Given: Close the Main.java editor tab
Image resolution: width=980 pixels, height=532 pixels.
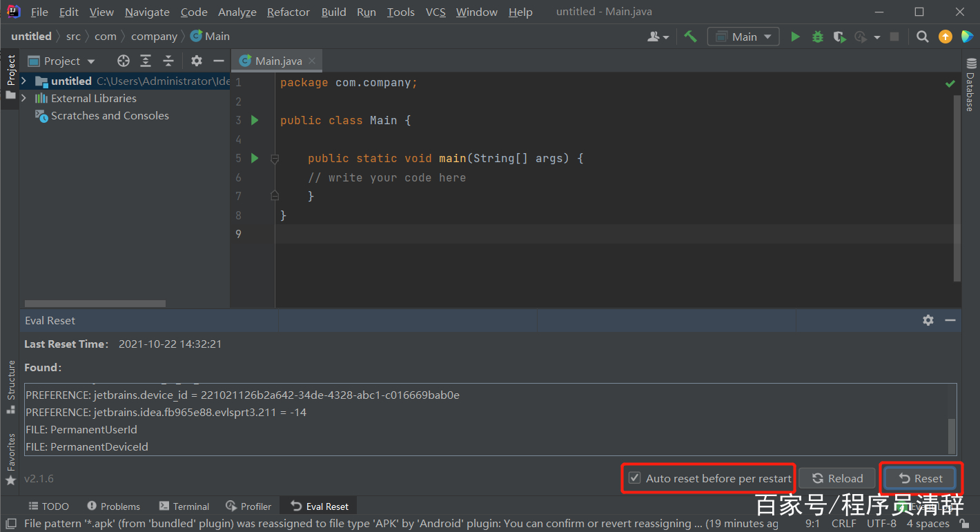Looking at the screenshot, I should point(312,61).
